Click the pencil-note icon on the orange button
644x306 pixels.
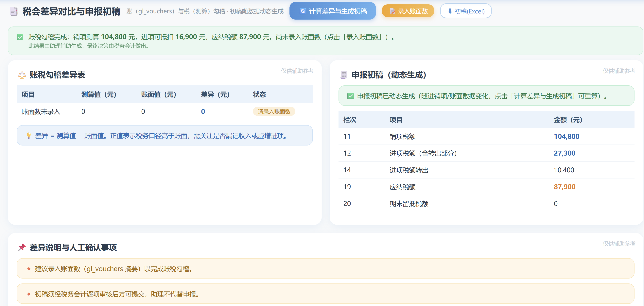click(392, 11)
